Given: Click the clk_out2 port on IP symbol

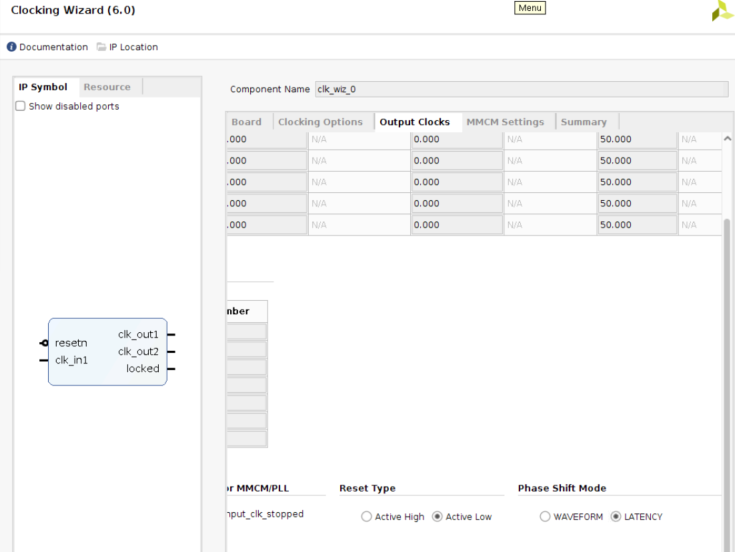Looking at the screenshot, I should [138, 351].
